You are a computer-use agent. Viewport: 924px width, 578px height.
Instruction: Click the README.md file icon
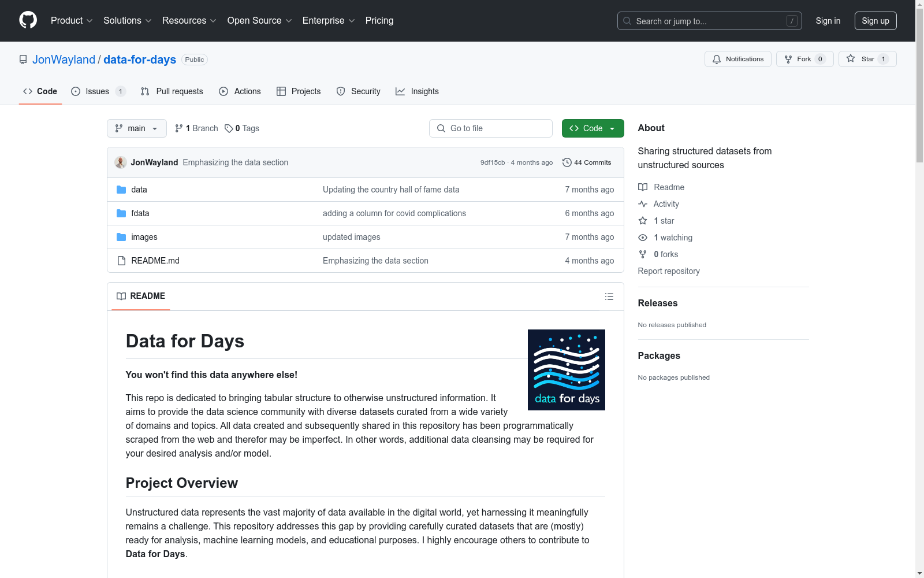pos(121,261)
